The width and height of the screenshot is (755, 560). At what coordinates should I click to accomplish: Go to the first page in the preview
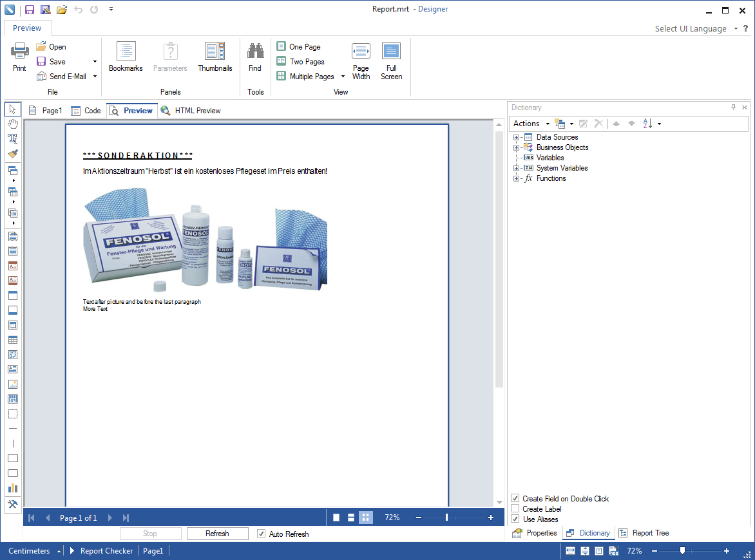[32, 518]
